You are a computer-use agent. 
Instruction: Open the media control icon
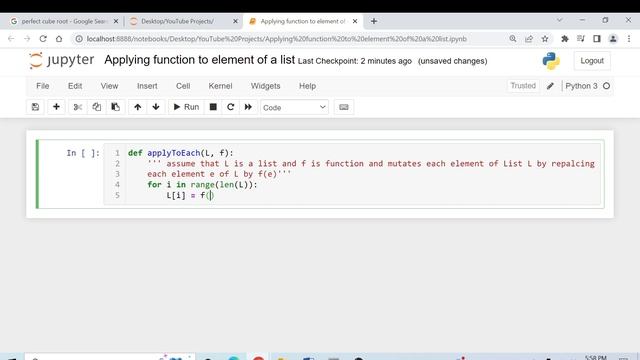click(581, 39)
